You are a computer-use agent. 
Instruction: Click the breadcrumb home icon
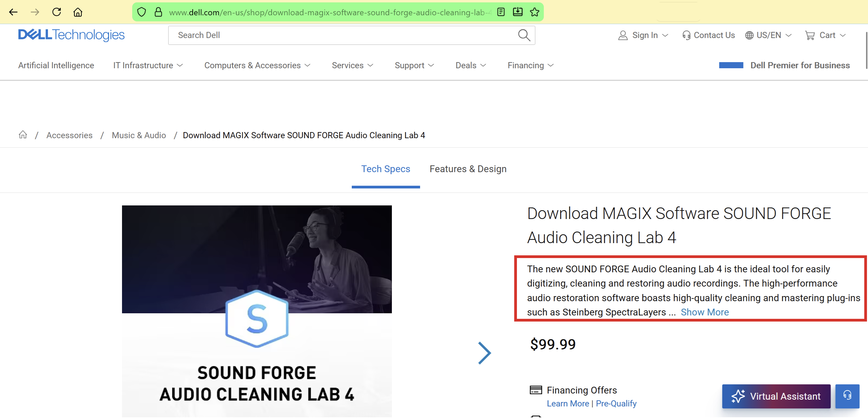point(23,135)
